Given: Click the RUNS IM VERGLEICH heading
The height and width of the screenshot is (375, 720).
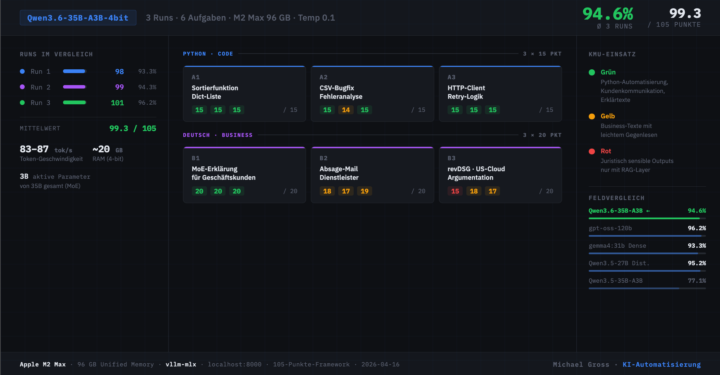Looking at the screenshot, I should [x=56, y=54].
